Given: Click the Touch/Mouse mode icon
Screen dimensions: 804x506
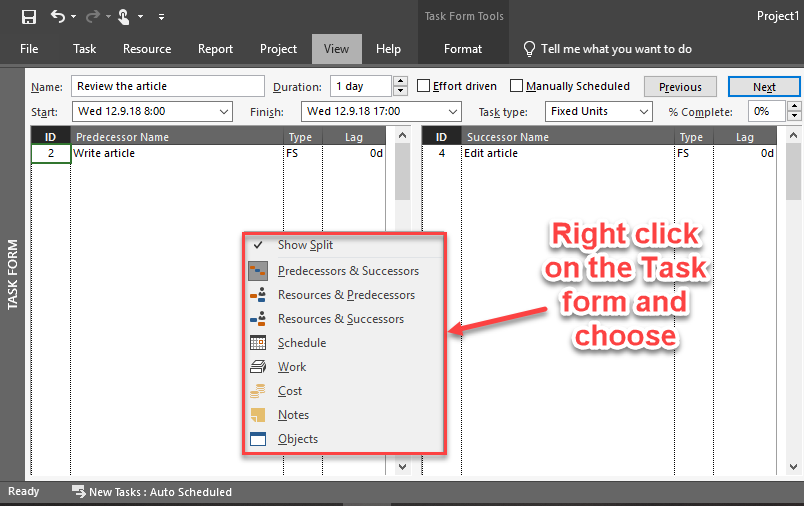Looking at the screenshot, I should pos(124,16).
